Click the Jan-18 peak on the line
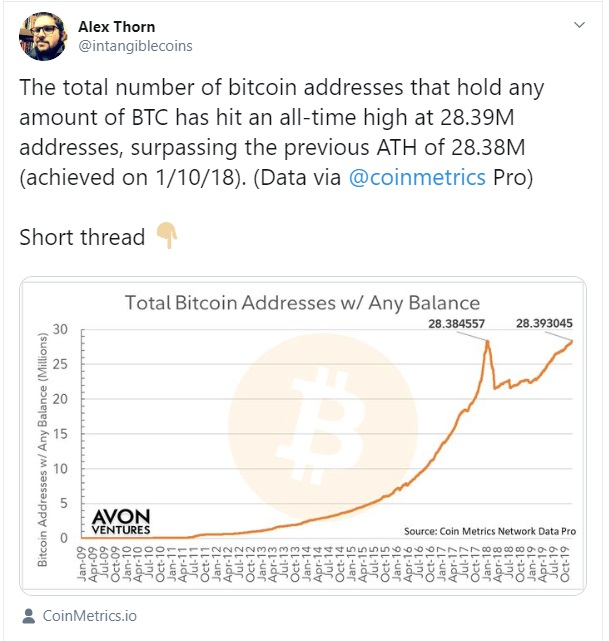 pyautogui.click(x=487, y=341)
